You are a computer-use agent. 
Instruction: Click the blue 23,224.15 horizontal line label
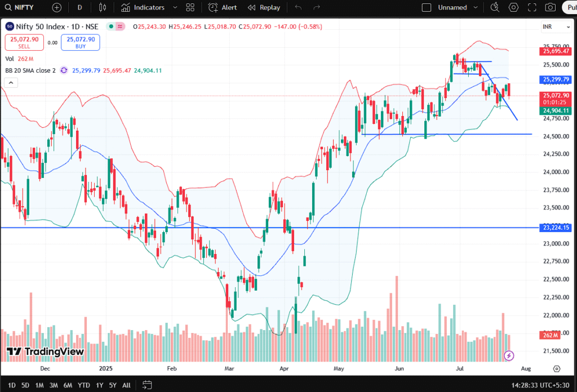[x=556, y=228]
